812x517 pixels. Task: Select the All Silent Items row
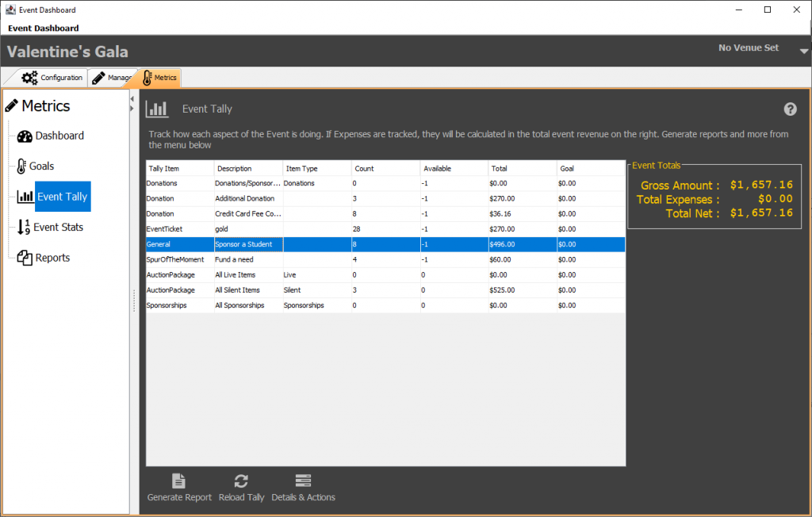(386, 290)
